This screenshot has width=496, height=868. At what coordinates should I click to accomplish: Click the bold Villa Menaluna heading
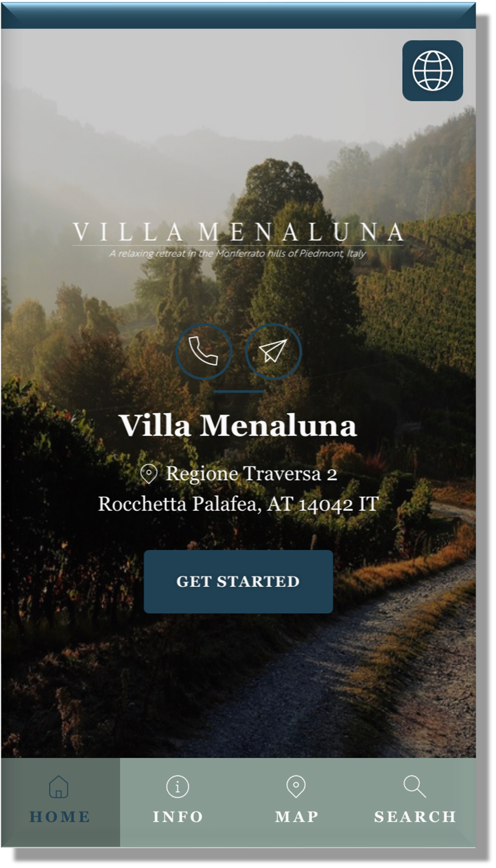[x=238, y=425]
